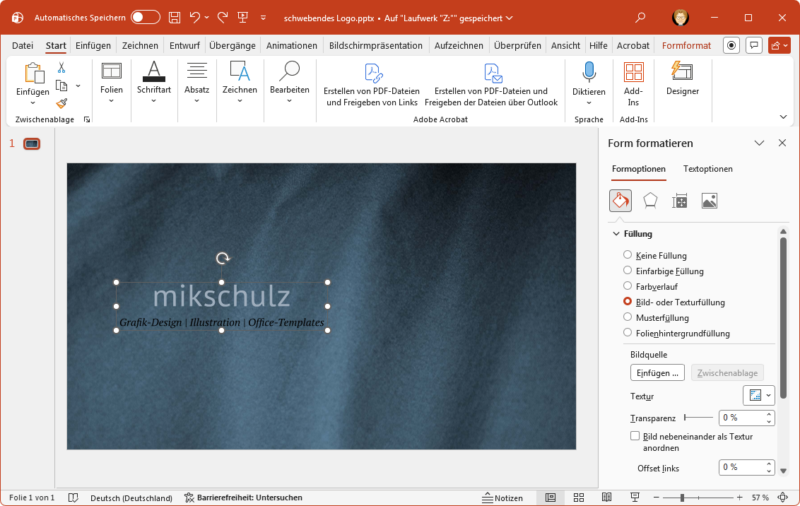Collapse the Füllung section
The image size is (800, 506).
616,234
